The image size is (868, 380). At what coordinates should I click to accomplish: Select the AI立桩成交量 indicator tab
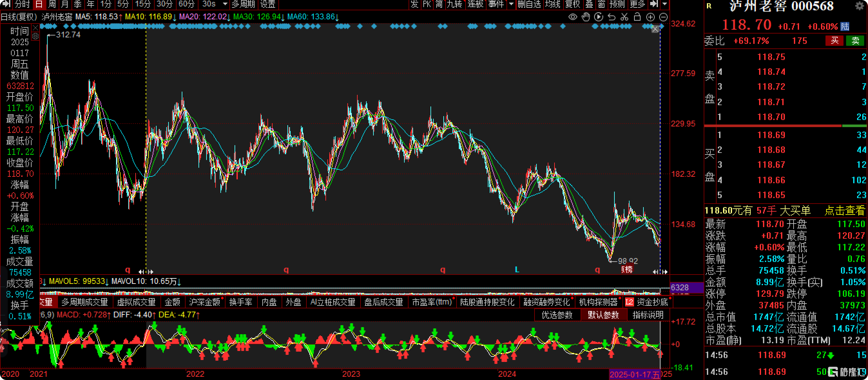pos(333,302)
